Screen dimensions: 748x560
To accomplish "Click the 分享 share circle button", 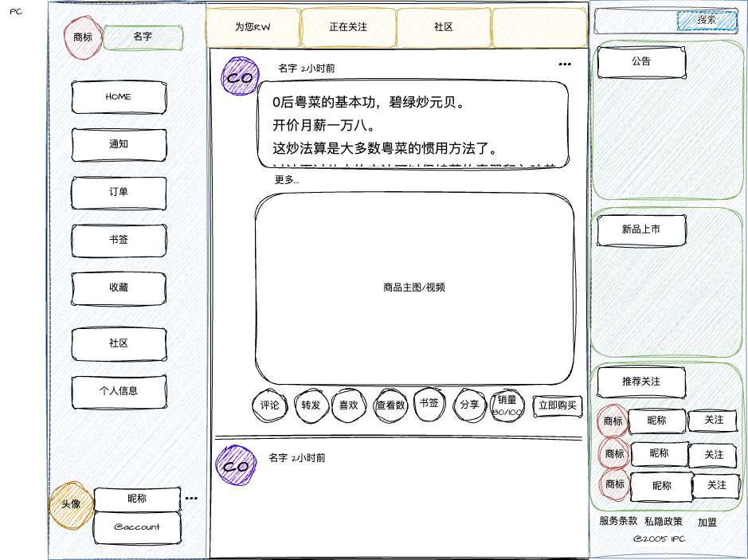I will 469,405.
